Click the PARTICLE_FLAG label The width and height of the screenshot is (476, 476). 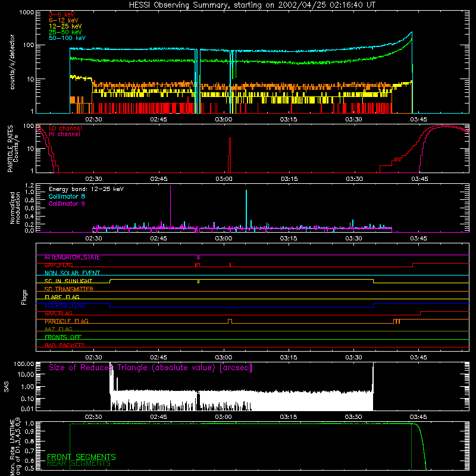67,321
